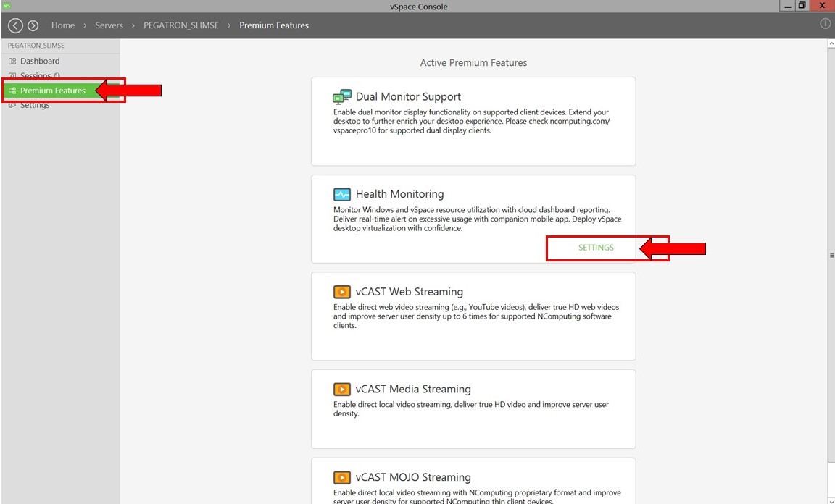Select Premium Features breadcrumb item

tap(274, 25)
